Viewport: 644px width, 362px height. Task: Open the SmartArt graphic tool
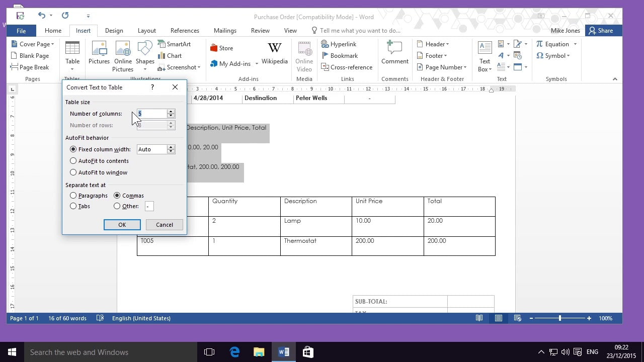(174, 44)
